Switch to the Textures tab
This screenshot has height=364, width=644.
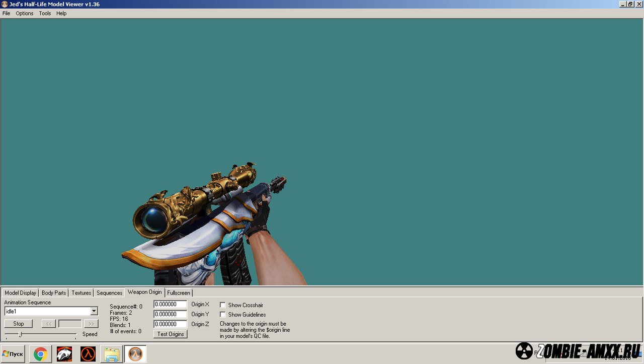(81, 293)
